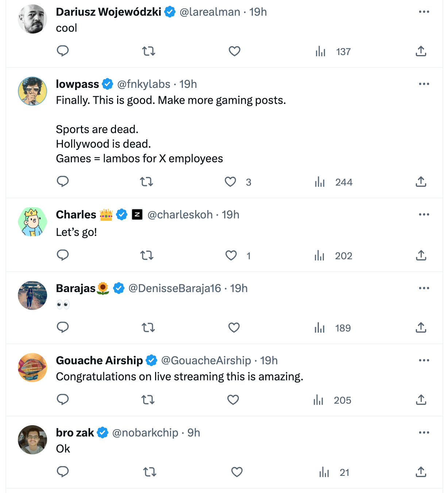Open more options for bro zak's tweet
448x493 pixels.
coord(424,433)
